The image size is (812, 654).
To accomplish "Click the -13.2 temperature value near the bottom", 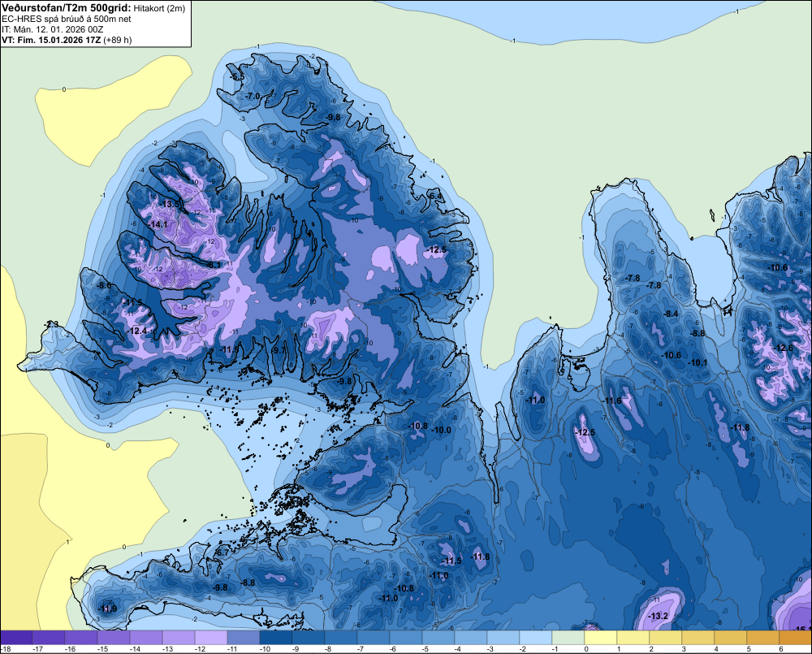I will point(659,616).
